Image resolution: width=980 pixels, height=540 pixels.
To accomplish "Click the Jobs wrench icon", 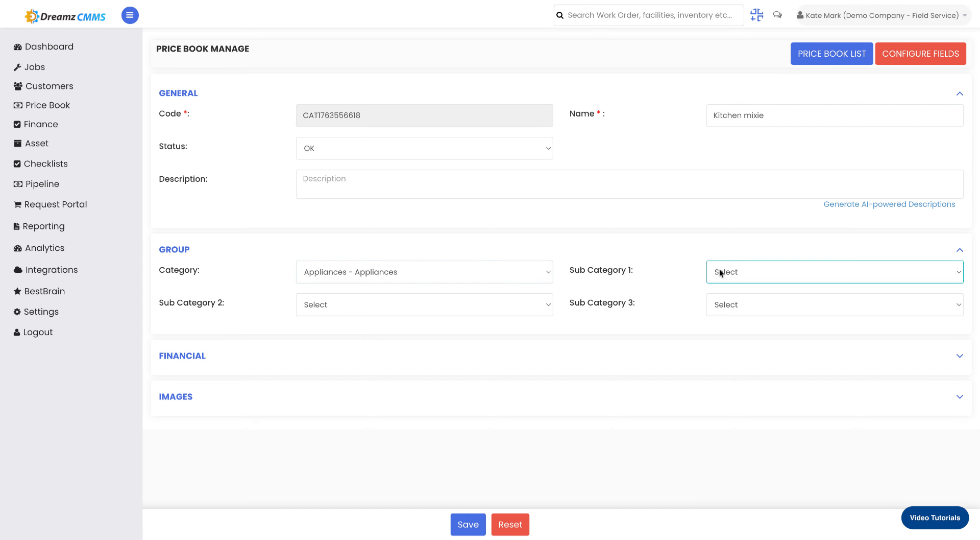I will point(17,67).
